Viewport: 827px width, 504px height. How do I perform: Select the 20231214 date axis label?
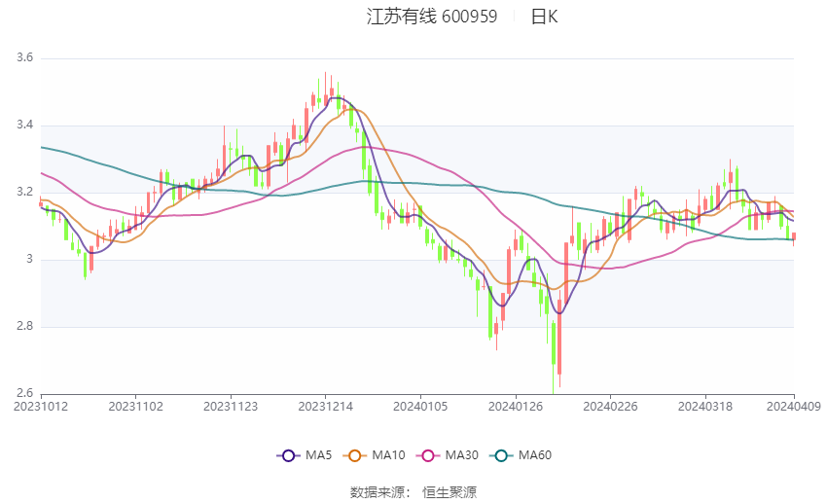point(326,407)
